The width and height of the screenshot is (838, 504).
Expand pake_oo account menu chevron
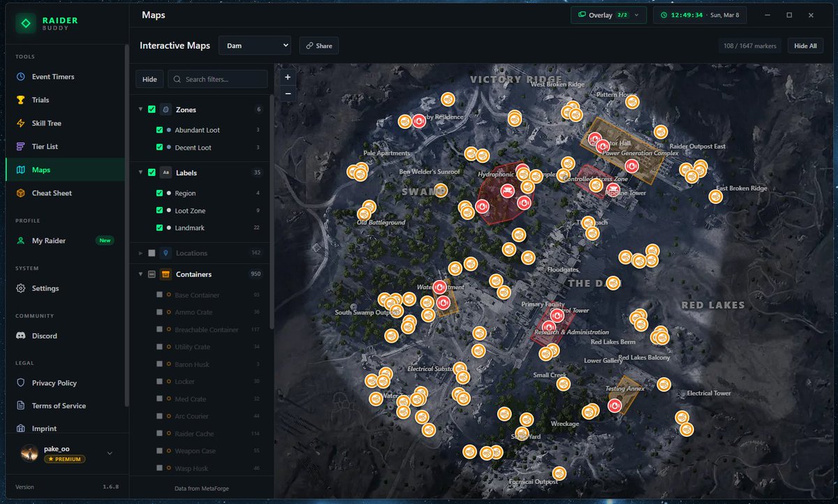pos(110,453)
